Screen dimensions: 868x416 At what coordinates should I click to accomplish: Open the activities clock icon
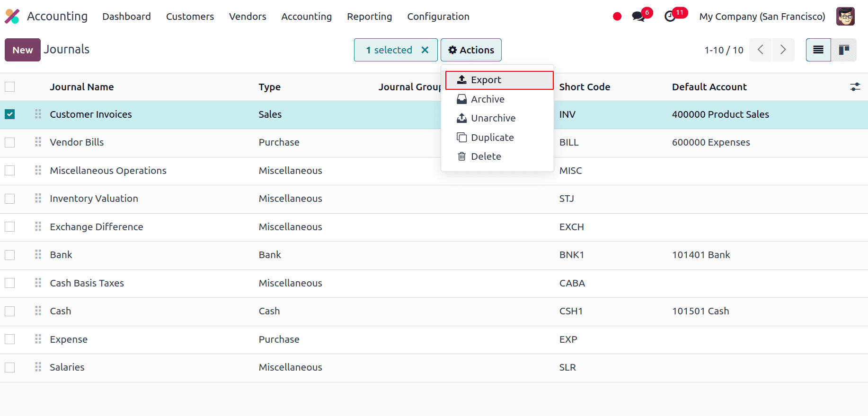click(x=670, y=17)
